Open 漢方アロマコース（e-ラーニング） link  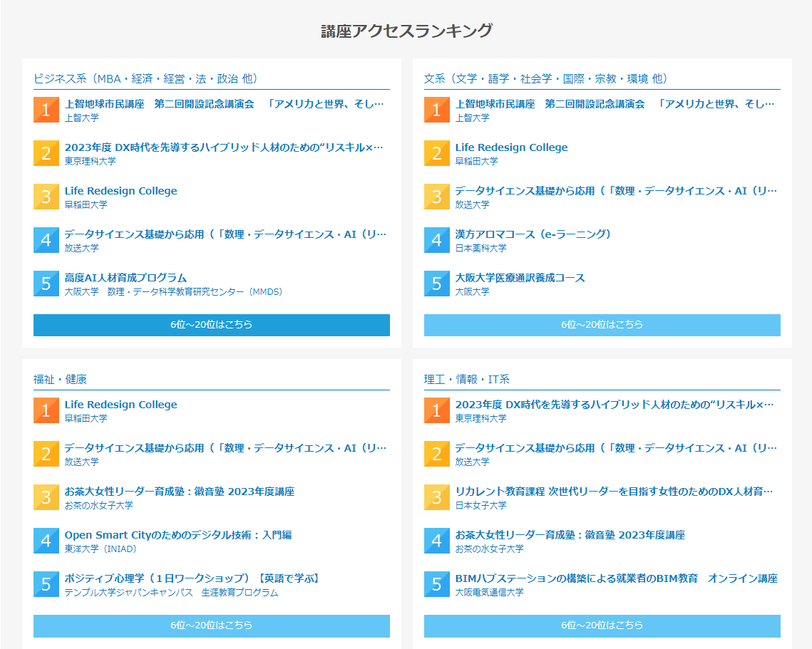pyautogui.click(x=533, y=234)
